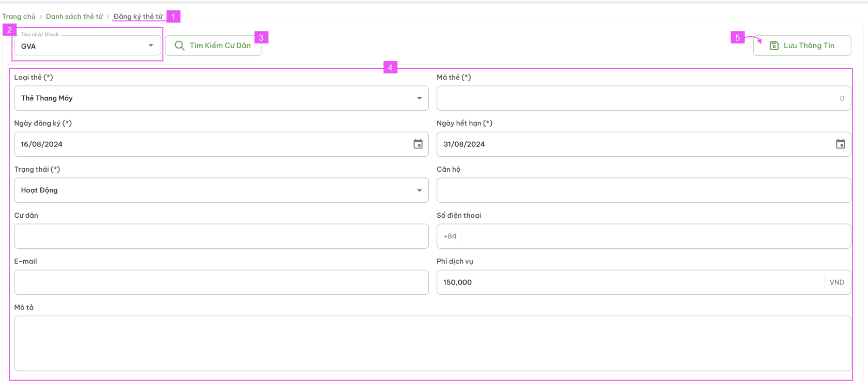Click the Lưu Thông Tin button

point(802,46)
